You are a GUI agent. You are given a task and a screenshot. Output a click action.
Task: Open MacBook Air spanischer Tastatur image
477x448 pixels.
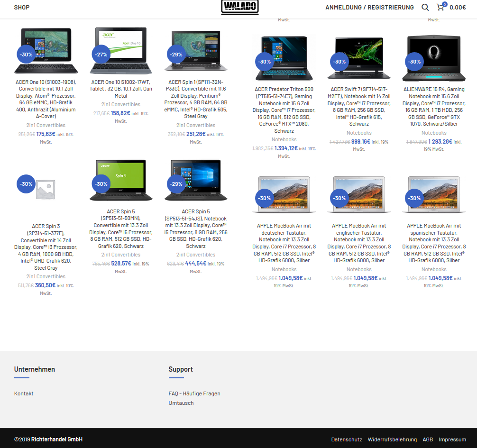[434, 194]
